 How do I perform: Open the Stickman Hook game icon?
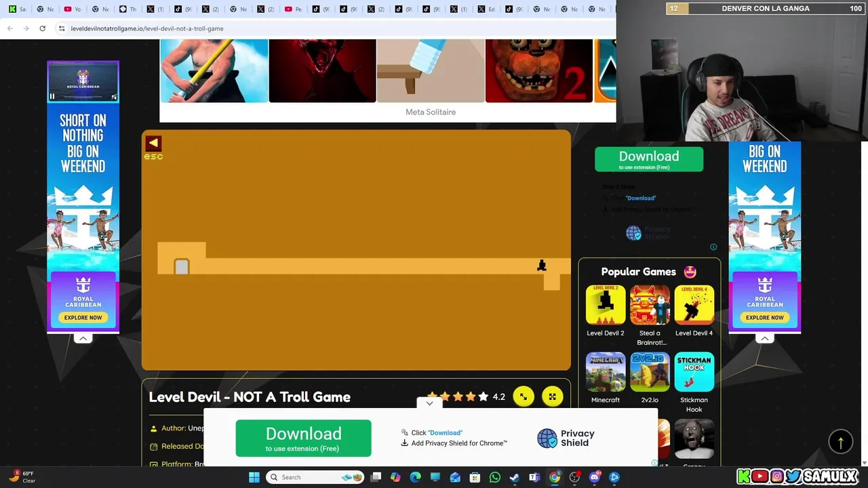(694, 371)
